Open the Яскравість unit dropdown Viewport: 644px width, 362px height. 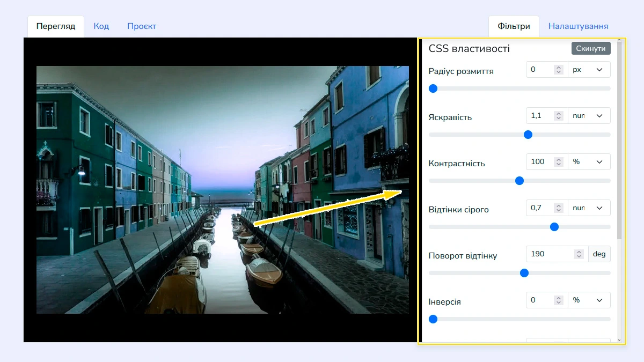click(589, 116)
